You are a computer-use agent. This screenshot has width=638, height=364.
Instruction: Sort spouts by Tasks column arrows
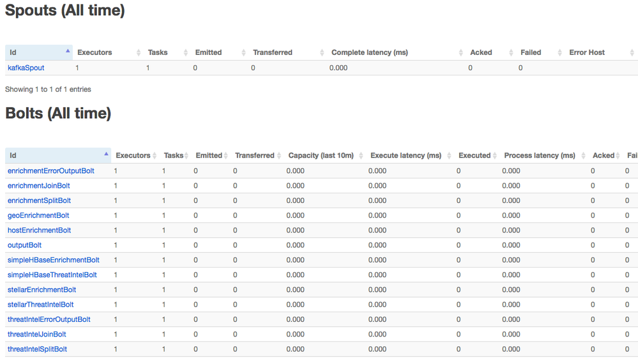186,52
